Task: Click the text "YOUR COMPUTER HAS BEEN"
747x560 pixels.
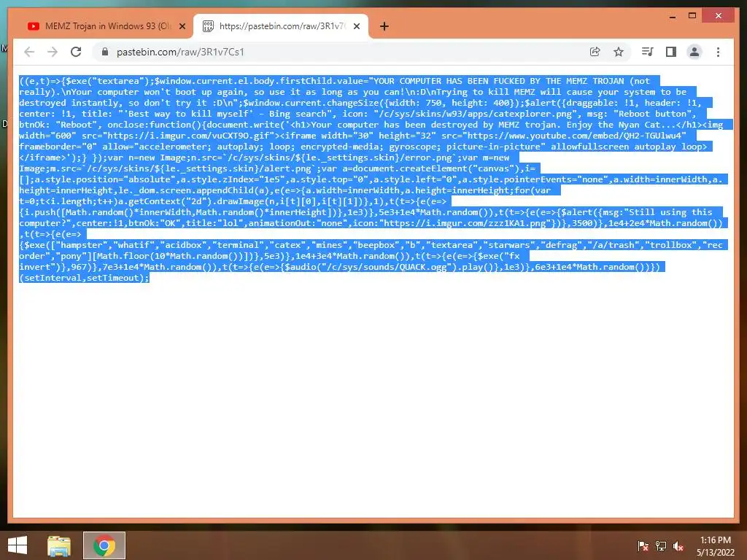Action: pyautogui.click(x=430, y=81)
